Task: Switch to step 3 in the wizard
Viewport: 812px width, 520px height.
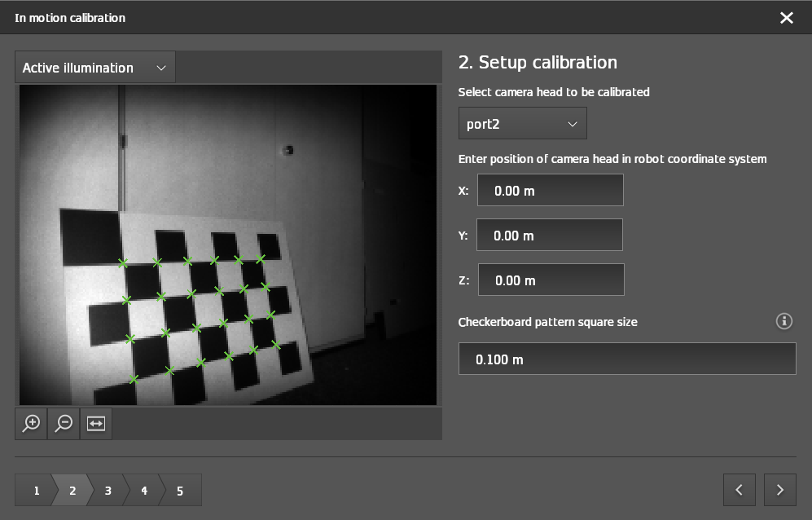Action: 108,491
